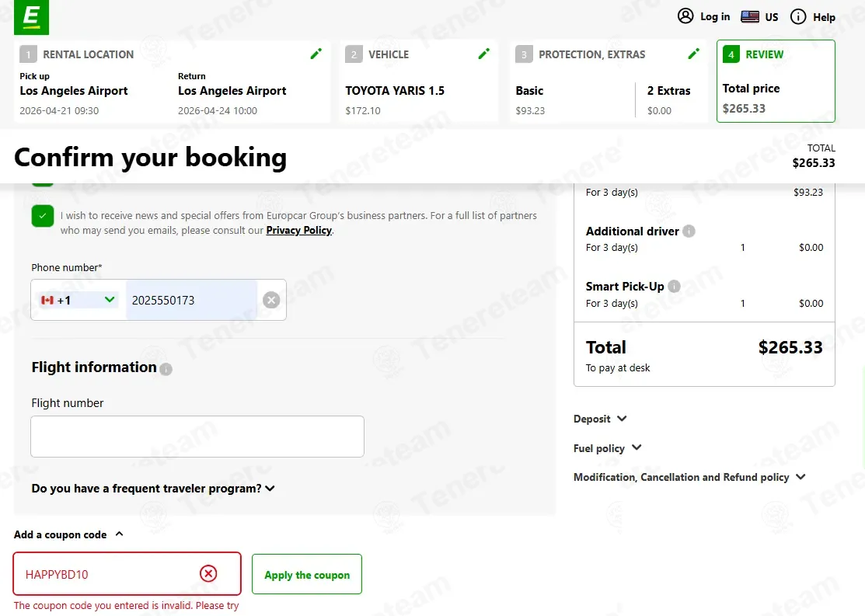Viewport: 865px width, 616px height.
Task: Go to Rental Location step
Action: 172,81
